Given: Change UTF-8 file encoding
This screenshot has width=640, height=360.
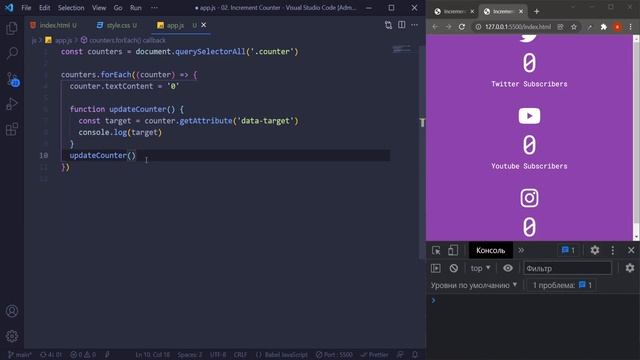Looking at the screenshot, I should tap(218, 355).
